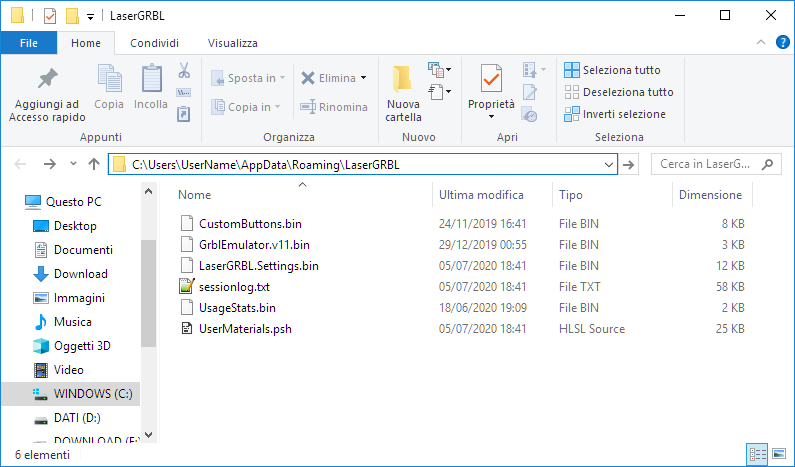Expand the address bar history dropdown
795x467 pixels.
(608, 165)
